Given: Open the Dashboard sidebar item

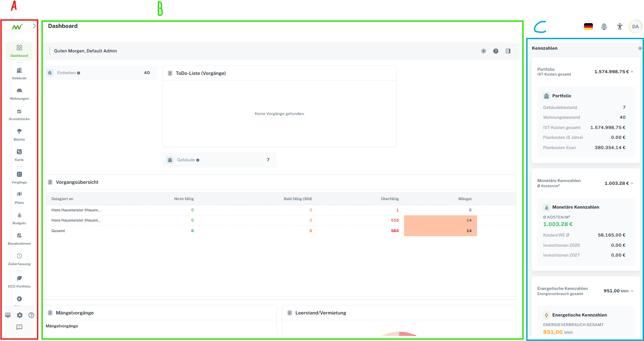Looking at the screenshot, I should [x=19, y=51].
